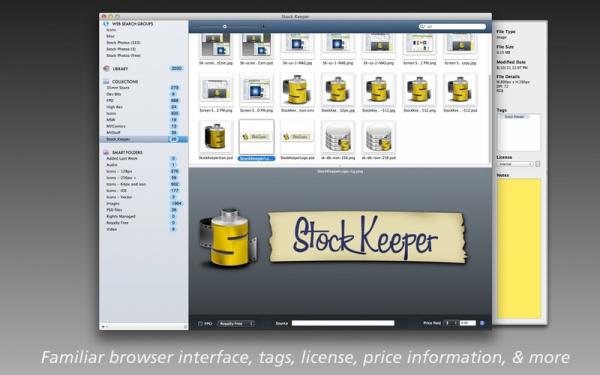This screenshot has height=375, width=600.
Task: Click the Library icon in sidebar
Action: click(x=106, y=68)
